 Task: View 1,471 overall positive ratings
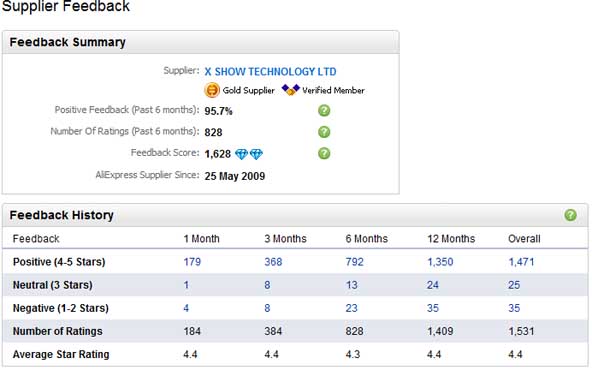(x=521, y=262)
